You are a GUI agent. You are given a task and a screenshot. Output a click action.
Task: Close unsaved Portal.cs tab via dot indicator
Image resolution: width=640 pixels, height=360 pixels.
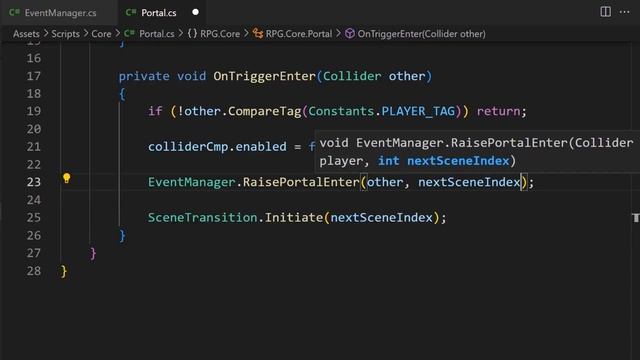pos(196,12)
